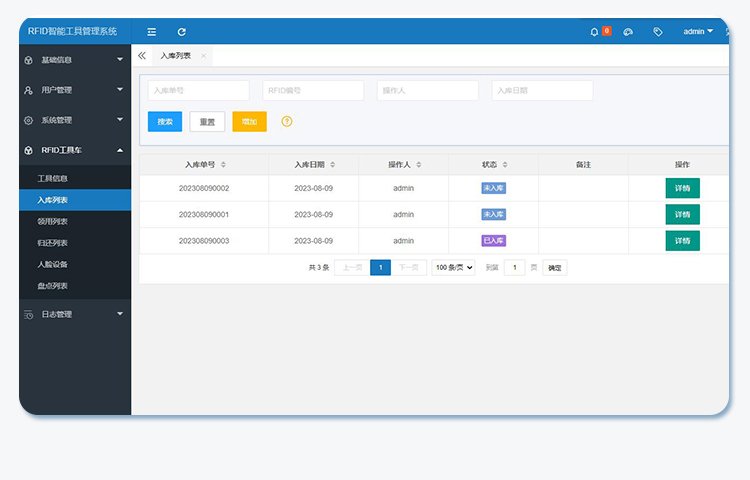Screen dimensions: 750x480
Task: Open the notification bell icon
Action: pyautogui.click(x=594, y=32)
